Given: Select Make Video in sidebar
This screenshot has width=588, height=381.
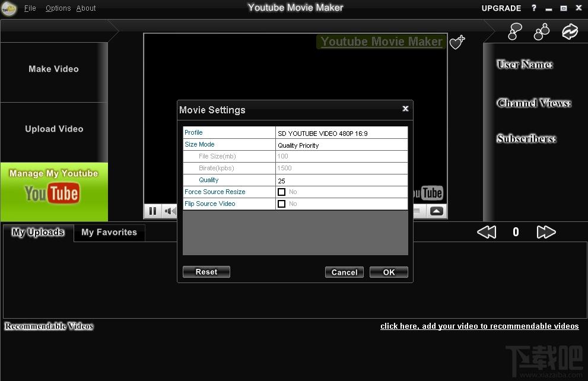Looking at the screenshot, I should coord(53,69).
